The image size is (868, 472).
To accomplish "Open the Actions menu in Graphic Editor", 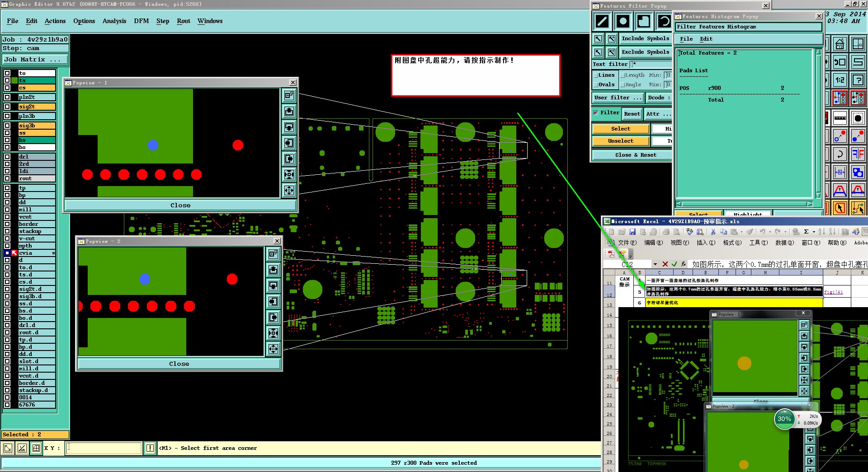I will coord(55,21).
